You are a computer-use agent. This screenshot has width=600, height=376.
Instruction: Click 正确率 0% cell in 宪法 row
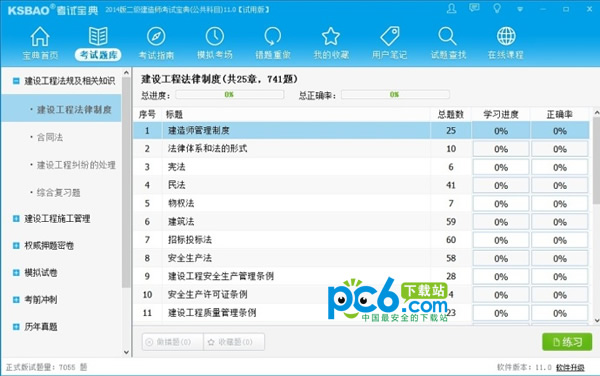pyautogui.click(x=559, y=167)
